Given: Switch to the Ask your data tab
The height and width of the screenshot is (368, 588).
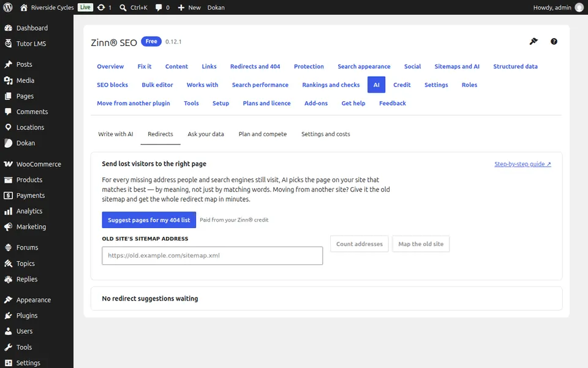Looking at the screenshot, I should (206, 134).
